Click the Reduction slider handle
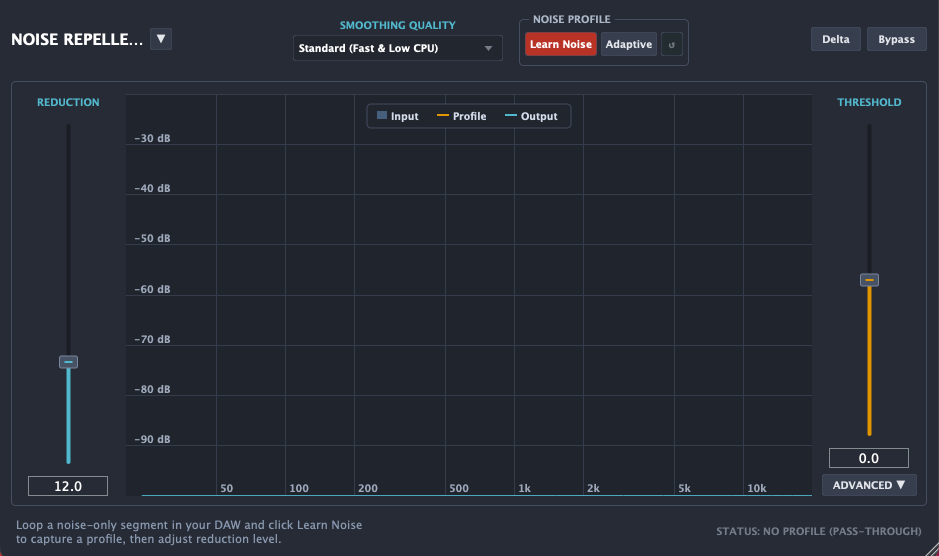The width and height of the screenshot is (939, 556). [x=68, y=362]
